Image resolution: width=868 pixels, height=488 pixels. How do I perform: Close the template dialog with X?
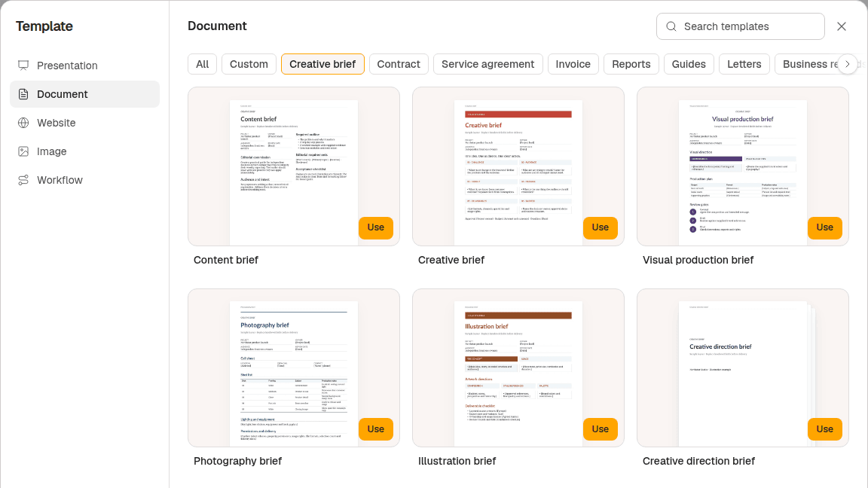[x=842, y=26]
